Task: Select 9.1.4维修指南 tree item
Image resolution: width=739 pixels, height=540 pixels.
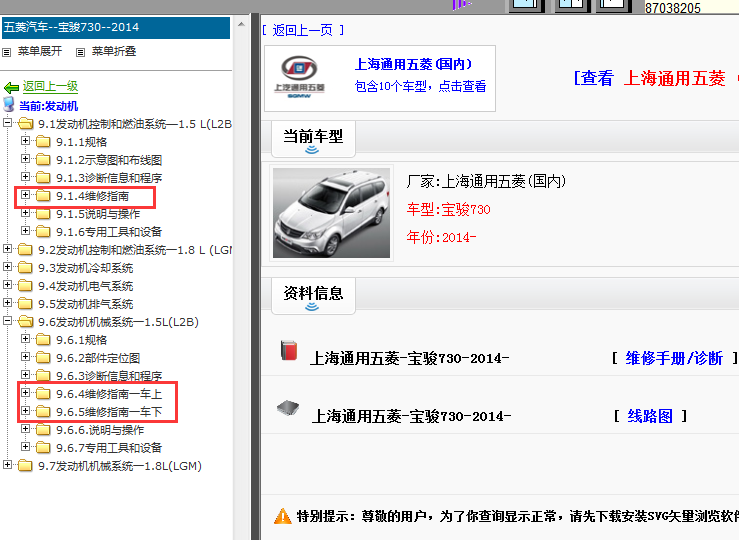Action: click(92, 196)
